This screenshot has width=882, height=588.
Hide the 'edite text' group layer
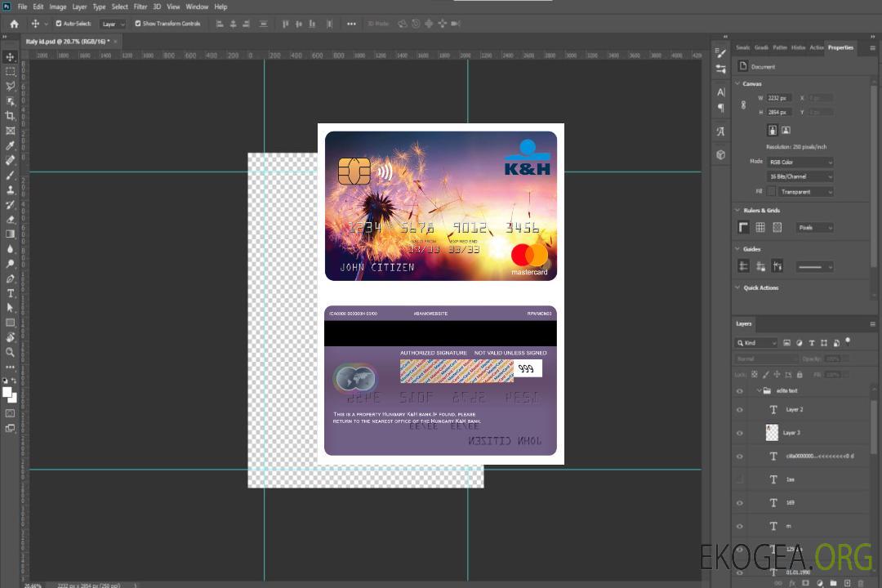pos(740,391)
